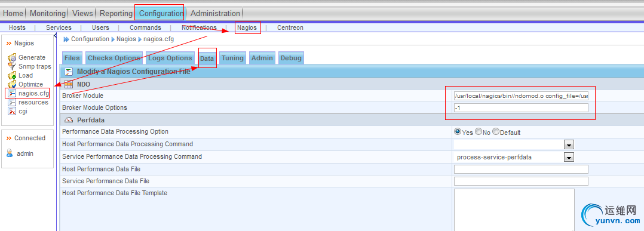Click the Broker Module Options label
This screenshot has height=231, width=644.
[95, 107]
